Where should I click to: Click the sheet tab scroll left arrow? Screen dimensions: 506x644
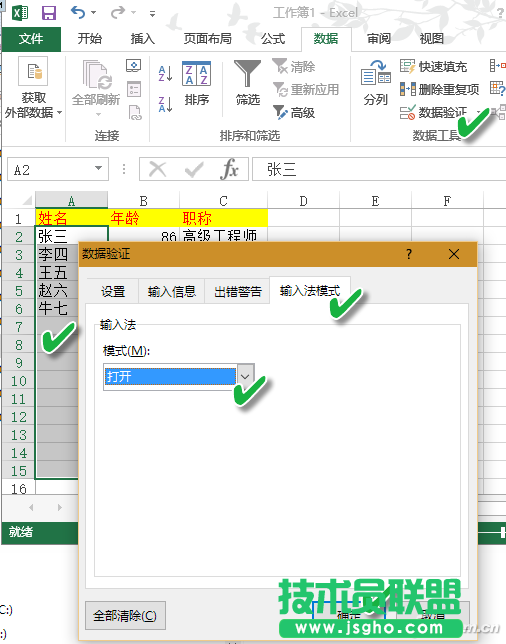click(31, 508)
